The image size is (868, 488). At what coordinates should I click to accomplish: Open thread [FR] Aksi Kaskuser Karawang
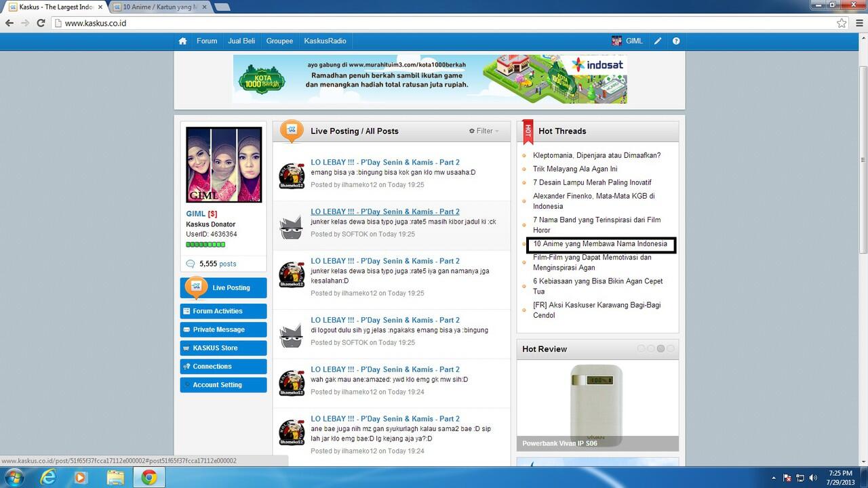[597, 310]
